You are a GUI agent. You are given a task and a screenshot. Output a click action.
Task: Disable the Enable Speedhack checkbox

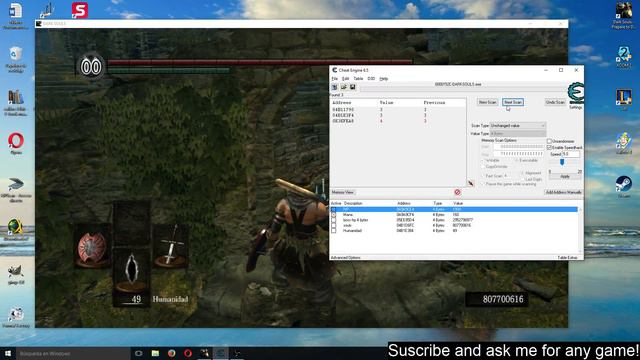coord(549,147)
